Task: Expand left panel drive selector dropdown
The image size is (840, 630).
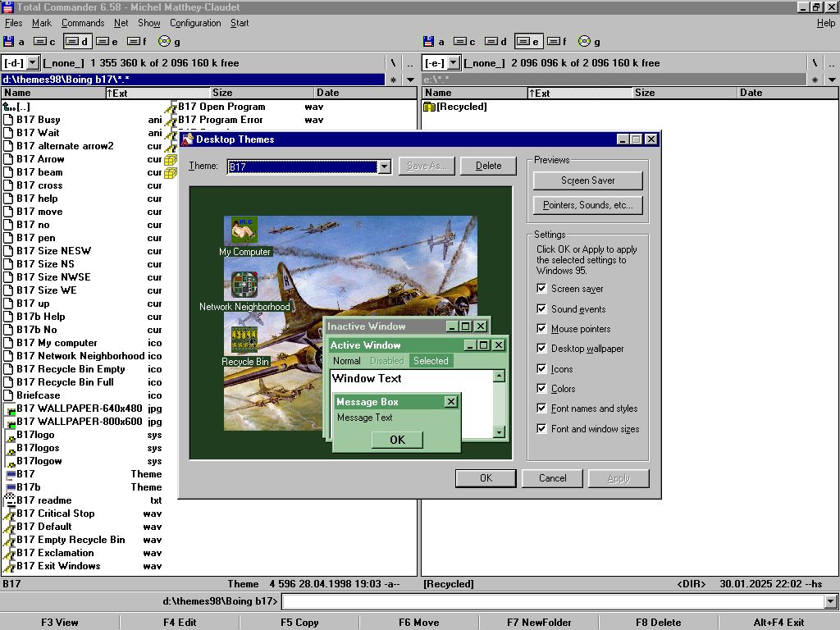Action: click(32, 63)
